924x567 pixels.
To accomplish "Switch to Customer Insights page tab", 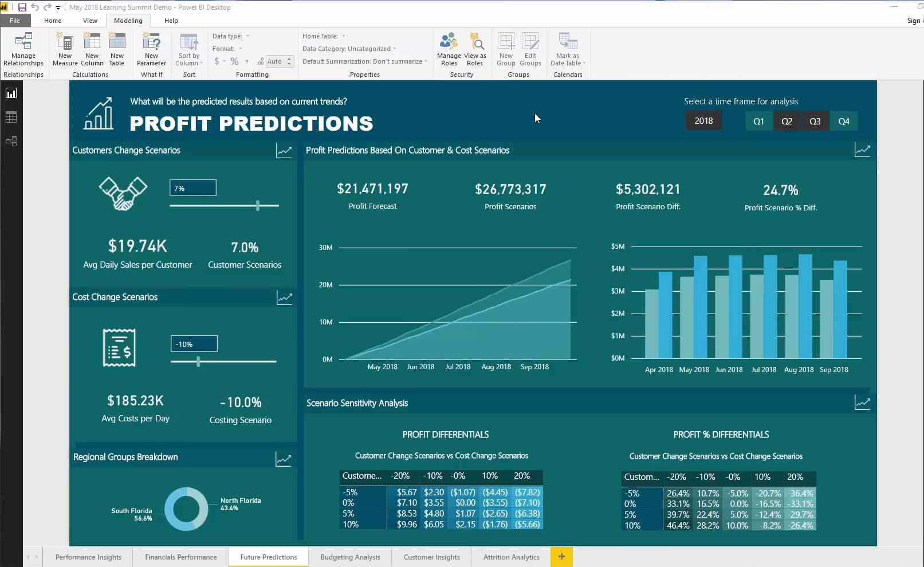I will coord(432,557).
